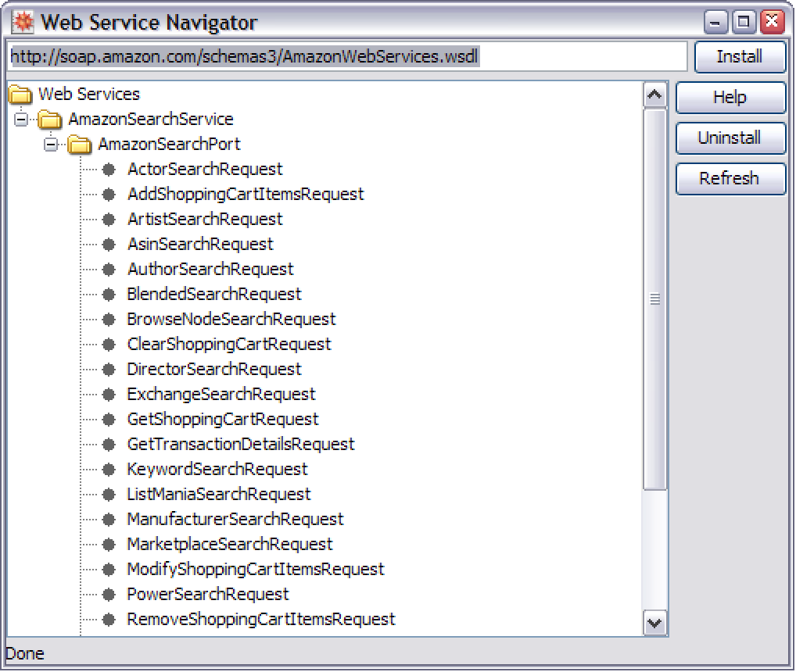796x672 pixels.
Task: Click the bullet icon beside DirectorSearchRequest
Action: 109,370
